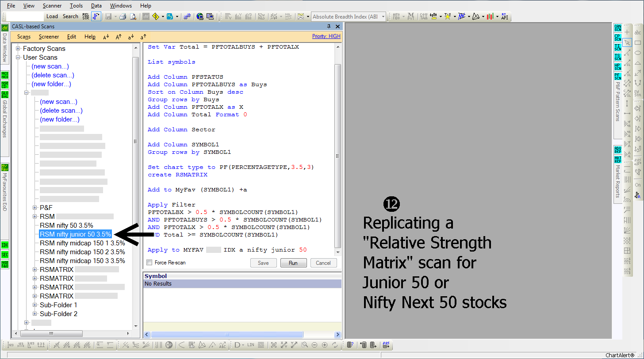Open the Windows menu
This screenshot has width=644, height=359.
tap(121, 6)
